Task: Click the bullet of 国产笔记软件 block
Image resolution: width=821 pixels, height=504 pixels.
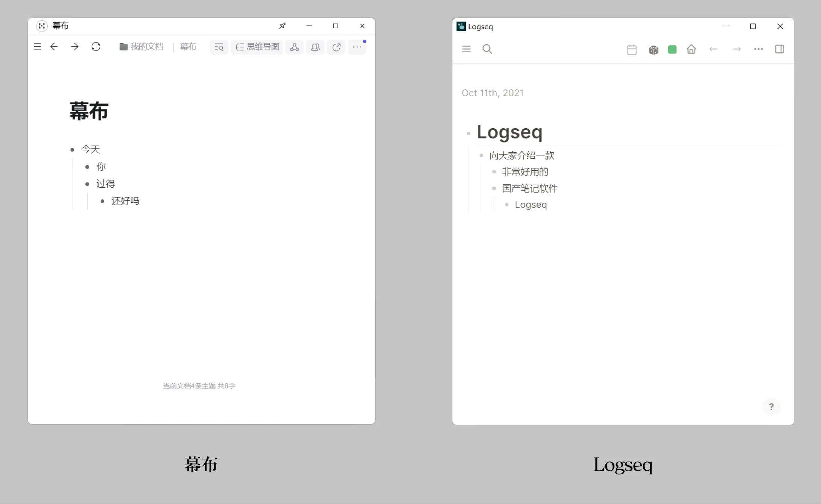Action: (494, 188)
